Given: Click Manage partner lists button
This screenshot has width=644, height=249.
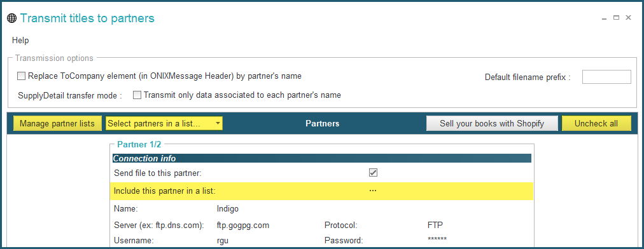Looking at the screenshot, I should (57, 123).
